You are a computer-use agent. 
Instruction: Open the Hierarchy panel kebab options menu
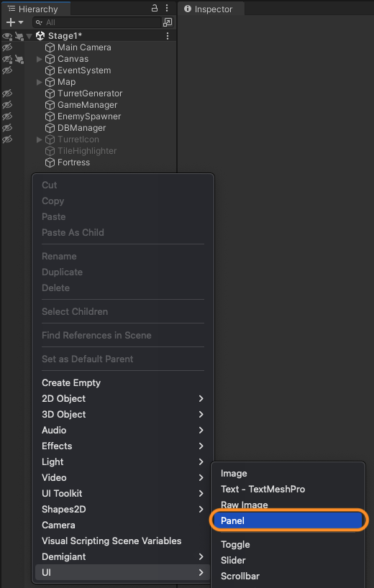point(167,8)
